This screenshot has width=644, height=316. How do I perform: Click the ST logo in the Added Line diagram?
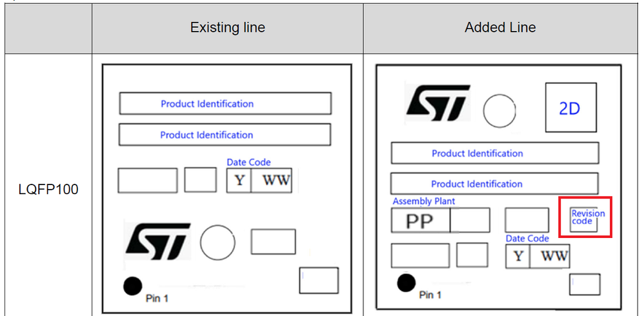pos(438,104)
